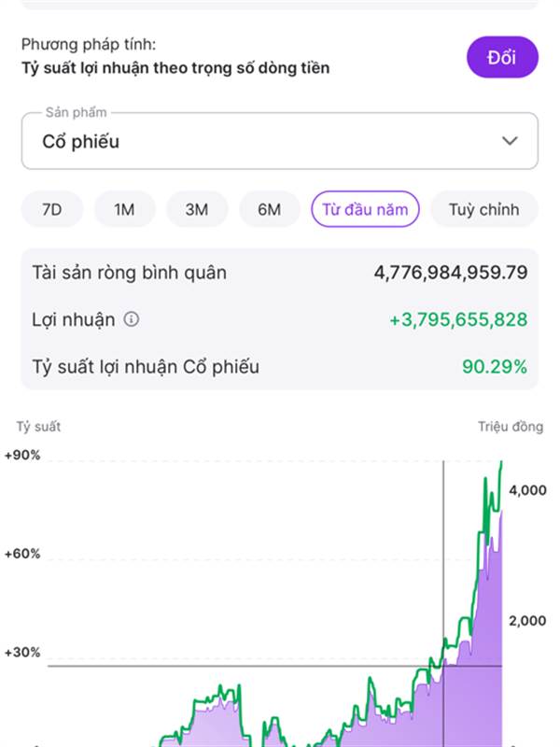Change calculation method with Đổi button
This screenshot has height=747, width=560.
502,57
